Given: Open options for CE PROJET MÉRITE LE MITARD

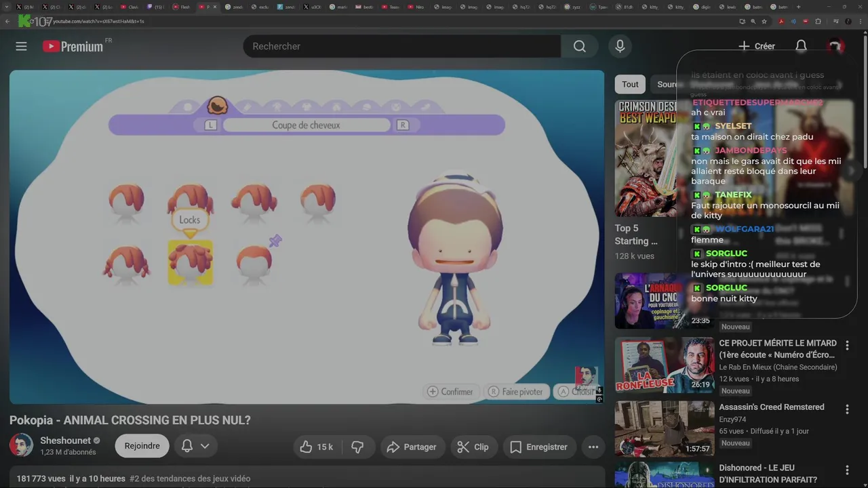Looking at the screenshot, I should [x=847, y=346].
